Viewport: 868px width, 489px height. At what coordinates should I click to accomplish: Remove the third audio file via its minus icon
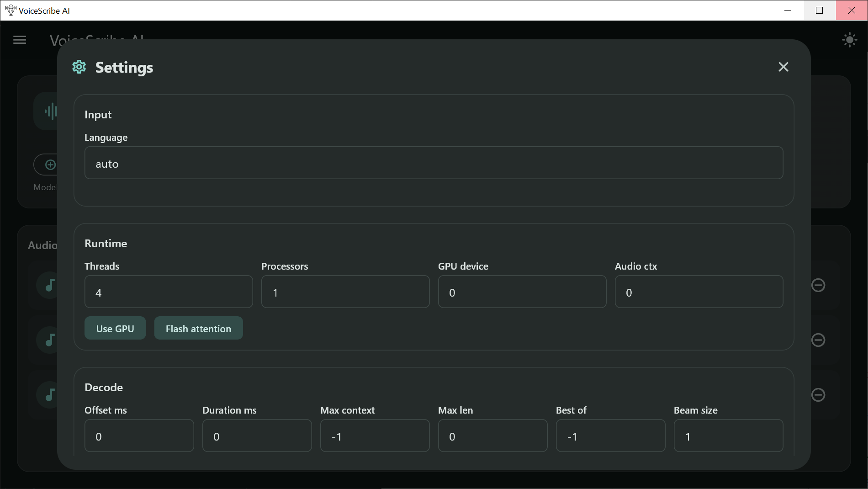(x=818, y=395)
